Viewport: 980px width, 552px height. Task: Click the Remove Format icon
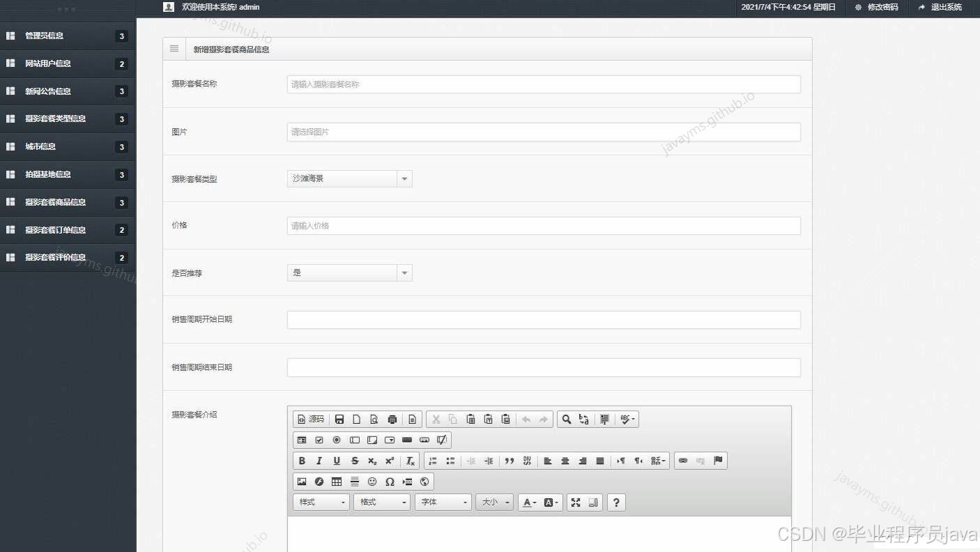(x=411, y=461)
